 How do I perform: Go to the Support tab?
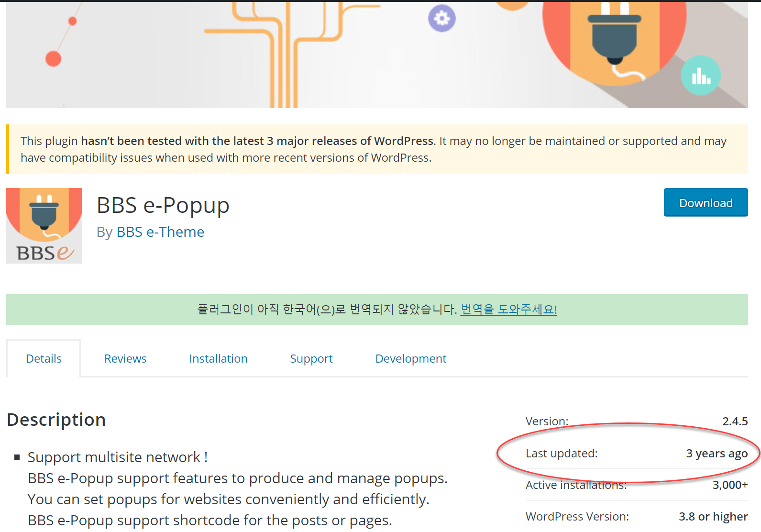tap(311, 359)
